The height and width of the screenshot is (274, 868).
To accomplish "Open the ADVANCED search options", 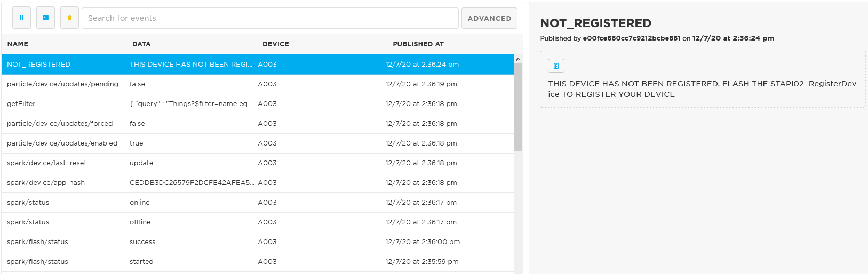I will click(x=489, y=18).
